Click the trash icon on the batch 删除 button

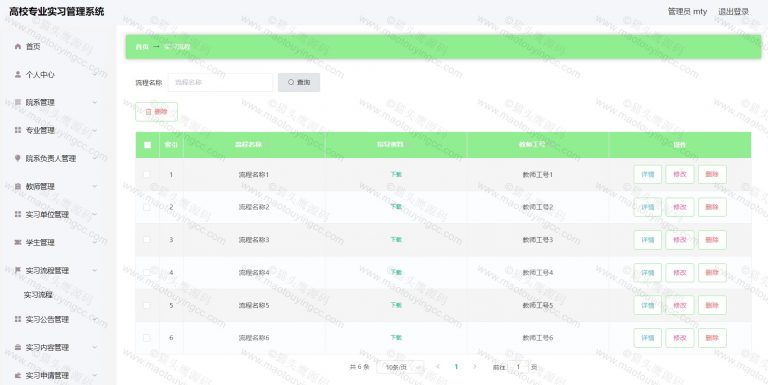point(148,112)
